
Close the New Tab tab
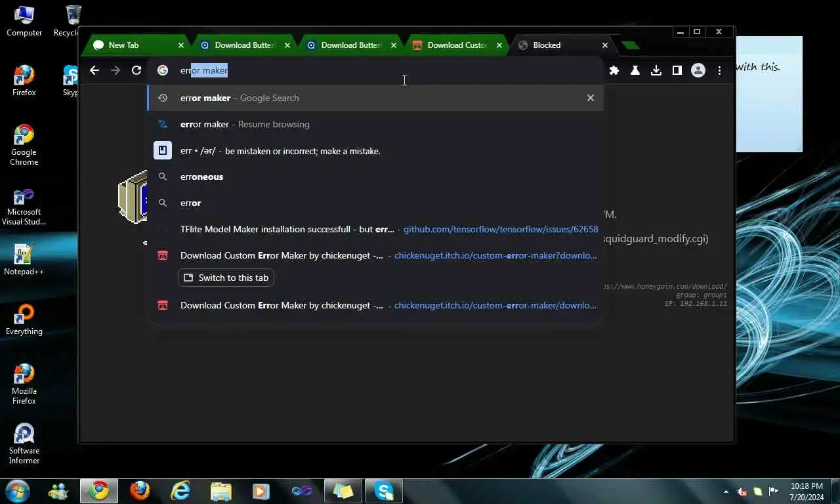[181, 45]
